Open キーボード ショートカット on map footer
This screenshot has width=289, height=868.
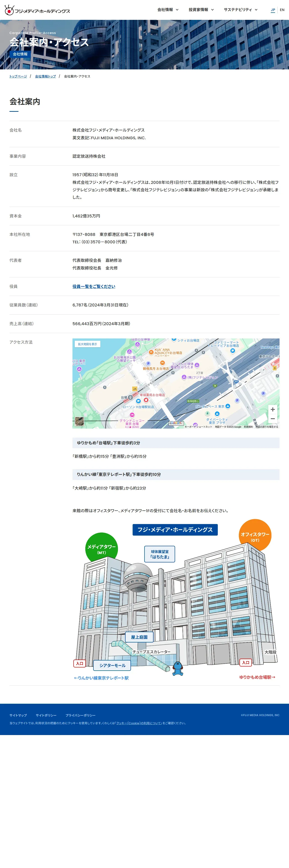(x=199, y=427)
